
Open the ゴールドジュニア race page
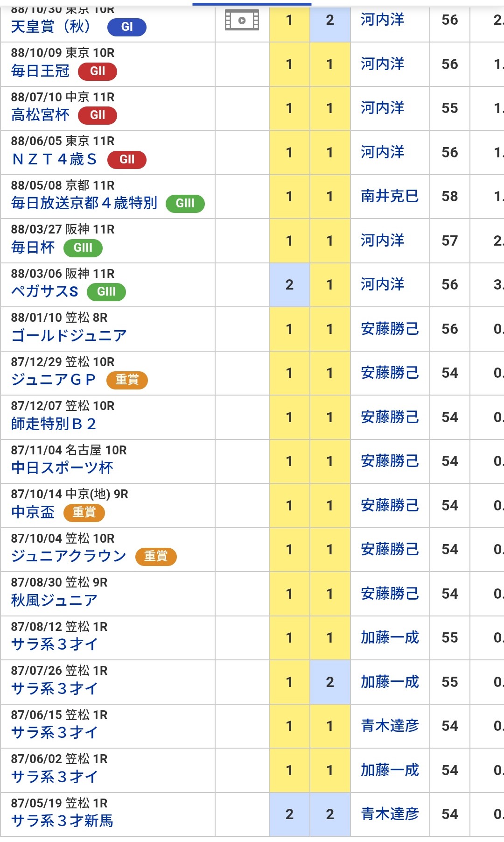(x=69, y=335)
